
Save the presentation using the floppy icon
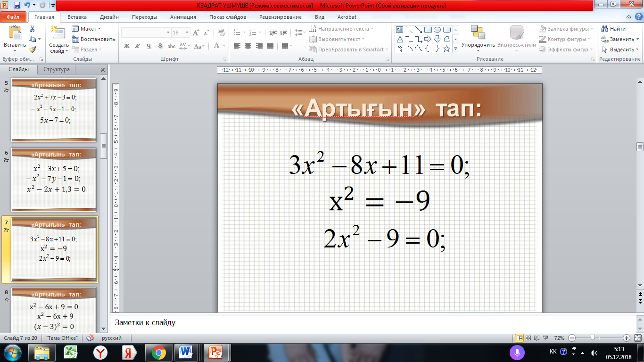tap(17, 6)
